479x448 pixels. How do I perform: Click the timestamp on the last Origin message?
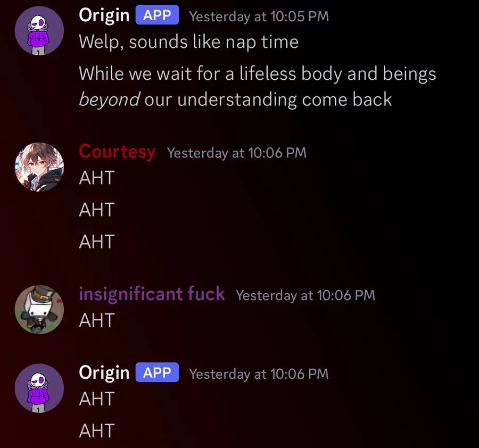tap(259, 374)
